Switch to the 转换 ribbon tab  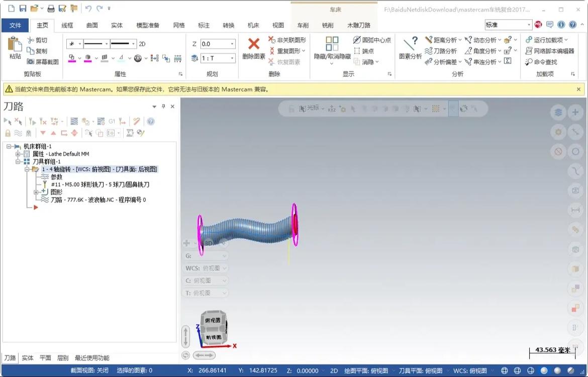(230, 24)
